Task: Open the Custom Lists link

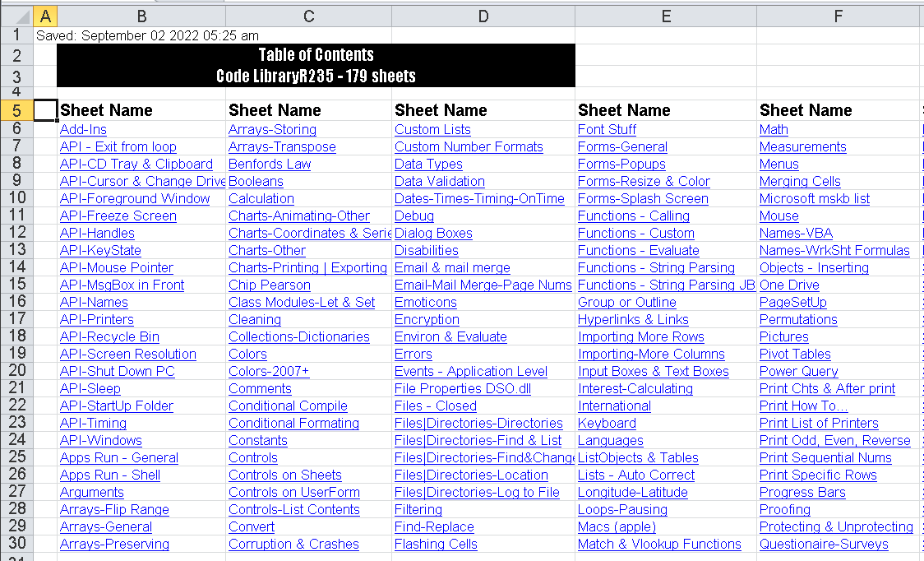Action: point(432,130)
